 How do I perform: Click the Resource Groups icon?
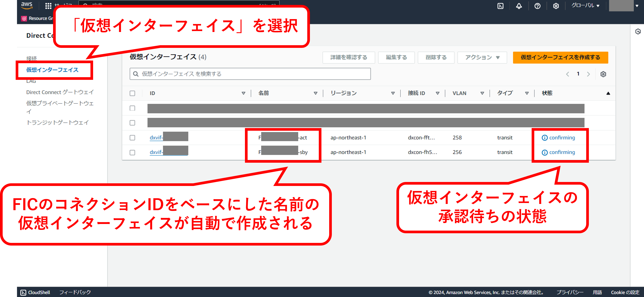tap(24, 19)
